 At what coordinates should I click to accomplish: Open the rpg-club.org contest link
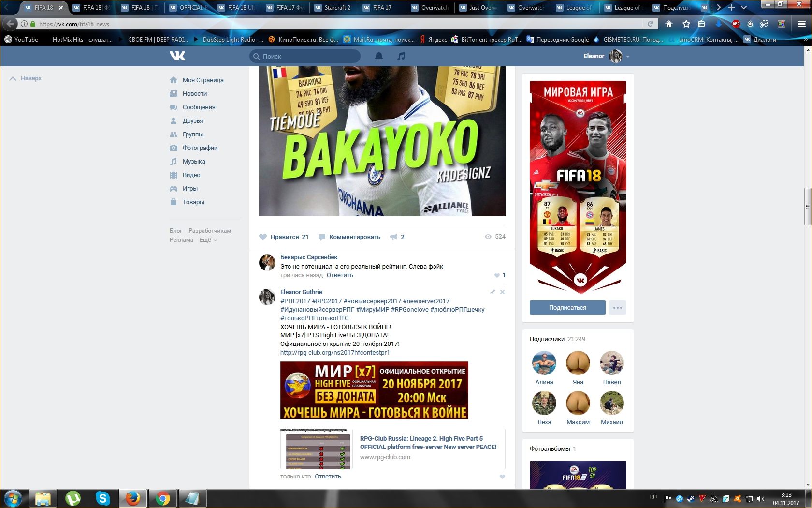[x=335, y=353]
